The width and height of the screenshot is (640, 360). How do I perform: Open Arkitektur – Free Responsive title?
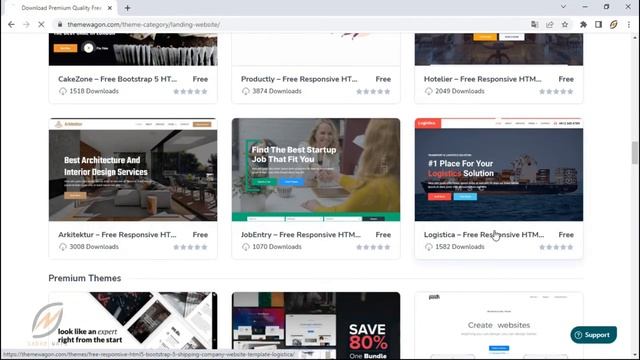[117, 235]
